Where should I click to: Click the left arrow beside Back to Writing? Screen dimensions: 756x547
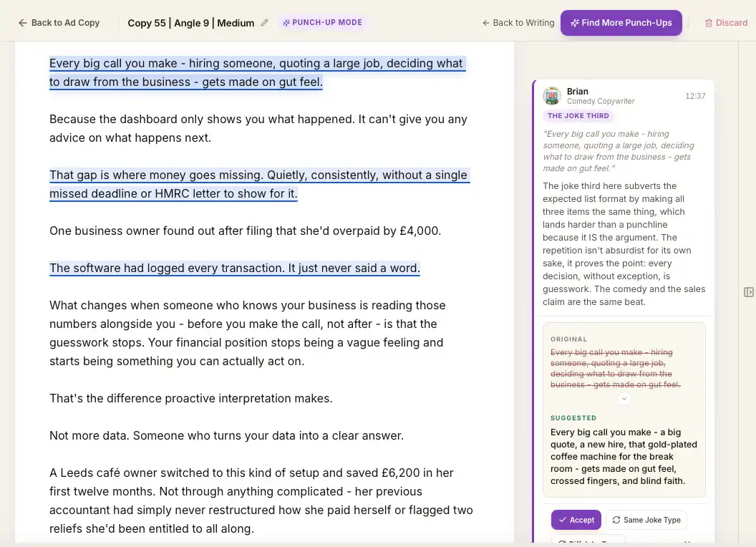pyautogui.click(x=485, y=23)
